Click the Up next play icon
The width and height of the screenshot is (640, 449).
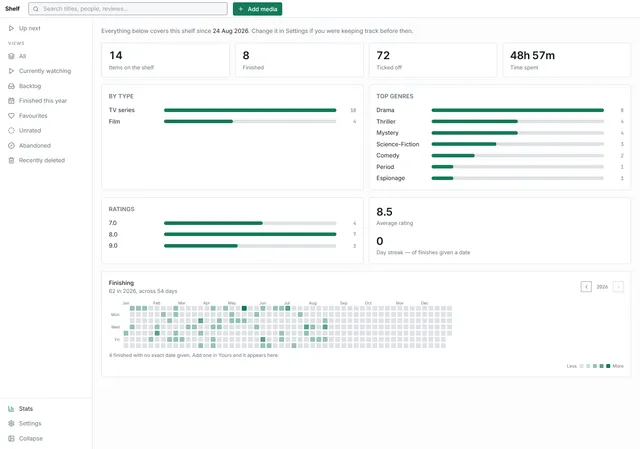(11, 28)
